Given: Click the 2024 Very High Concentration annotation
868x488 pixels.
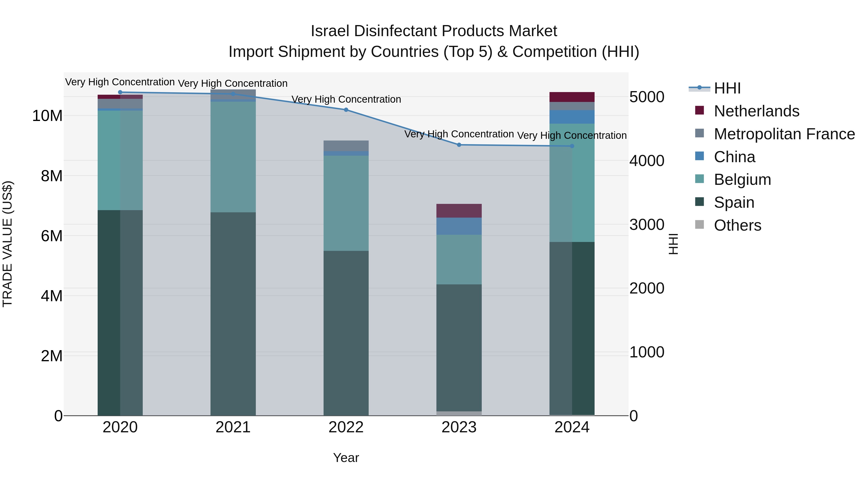Looking at the screenshot, I should tap(572, 135).
